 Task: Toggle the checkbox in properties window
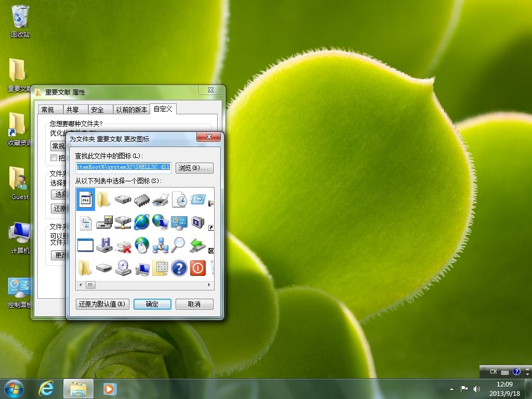click(54, 157)
